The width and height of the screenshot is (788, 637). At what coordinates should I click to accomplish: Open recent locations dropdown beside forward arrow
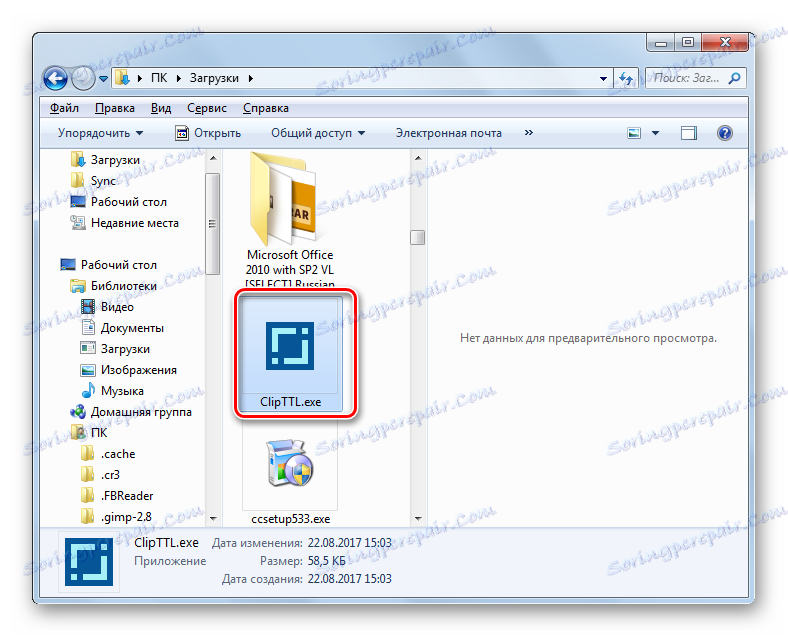coord(103,79)
